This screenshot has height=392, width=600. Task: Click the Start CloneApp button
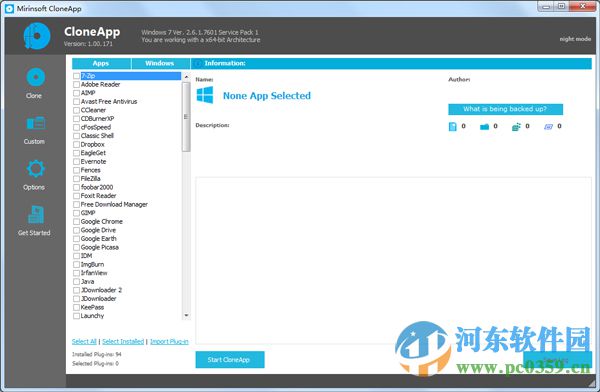230,359
